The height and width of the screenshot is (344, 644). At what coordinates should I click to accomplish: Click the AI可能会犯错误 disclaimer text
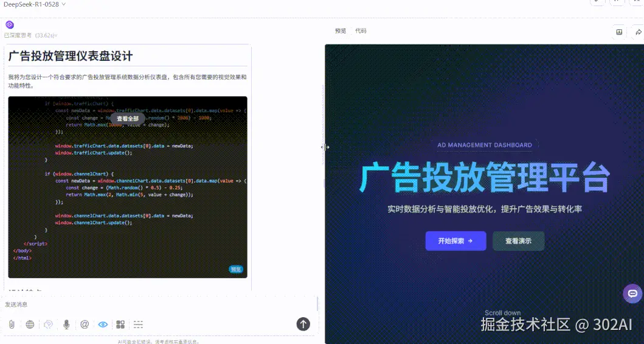pyautogui.click(x=159, y=342)
